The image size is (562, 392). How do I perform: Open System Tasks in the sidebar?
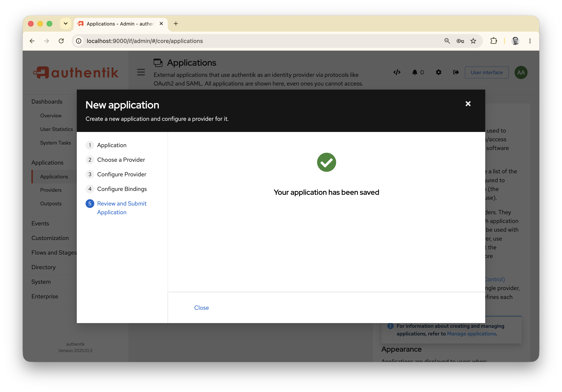tap(56, 143)
